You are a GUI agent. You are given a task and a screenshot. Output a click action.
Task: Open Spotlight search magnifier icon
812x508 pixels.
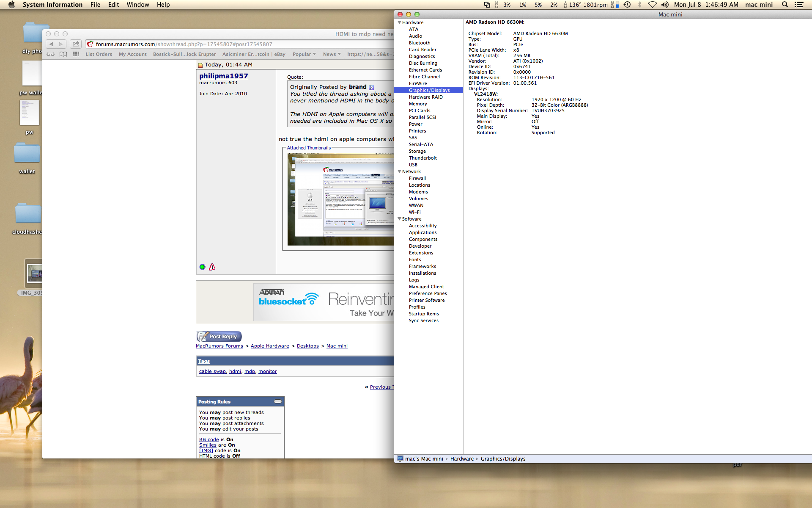point(785,5)
